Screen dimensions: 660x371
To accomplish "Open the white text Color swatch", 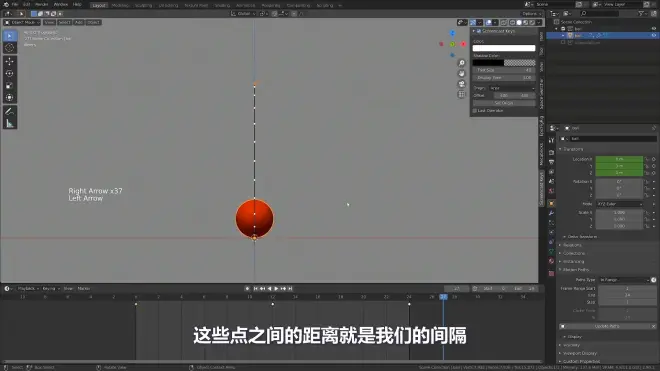I will pyautogui.click(x=504, y=48).
